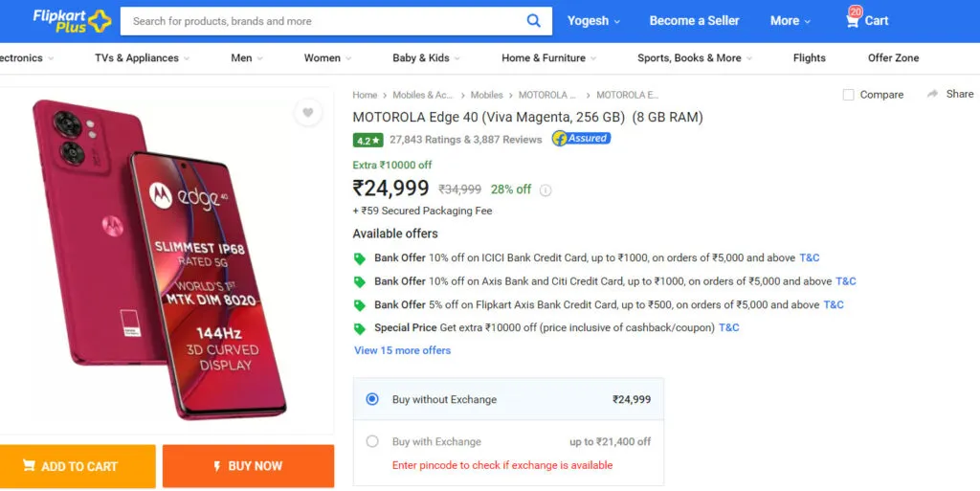This screenshot has width=980, height=491.
Task: Click the Flipkart Plus logo
Action: [x=72, y=21]
